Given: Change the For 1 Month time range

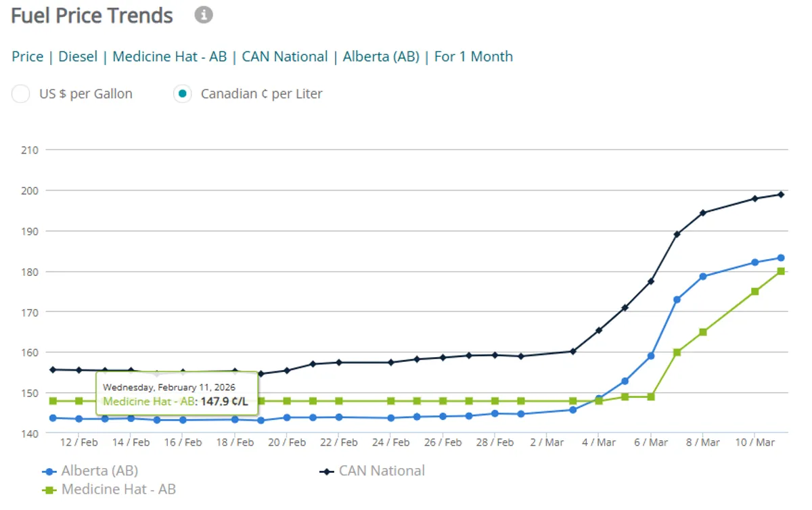Looking at the screenshot, I should coord(473,57).
